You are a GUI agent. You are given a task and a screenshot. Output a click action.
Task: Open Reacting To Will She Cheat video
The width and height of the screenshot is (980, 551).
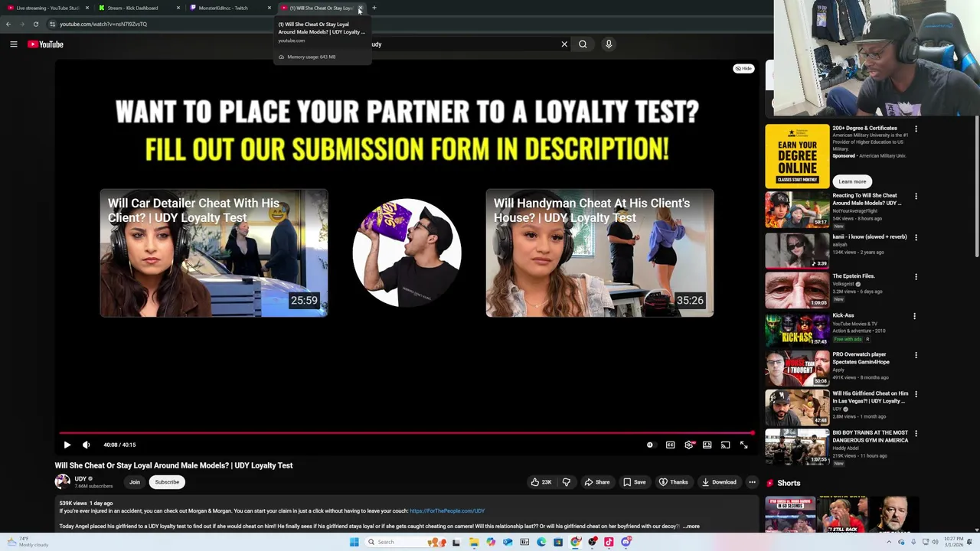797,210
